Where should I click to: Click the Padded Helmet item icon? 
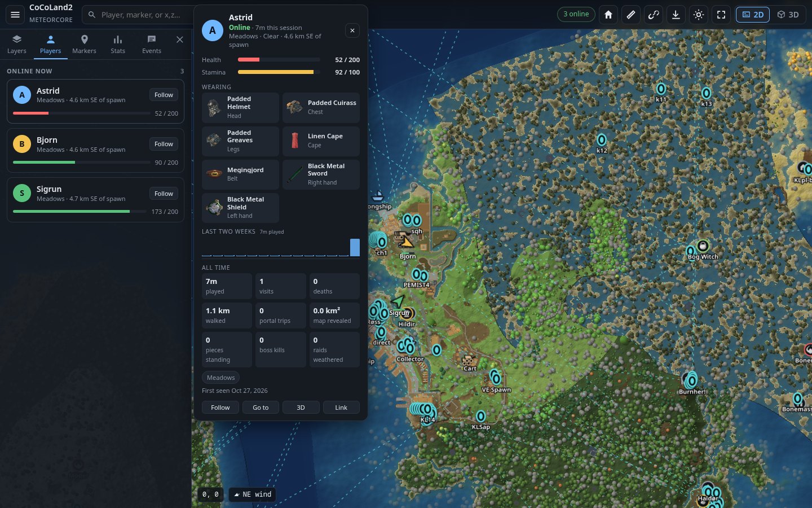pos(214,107)
